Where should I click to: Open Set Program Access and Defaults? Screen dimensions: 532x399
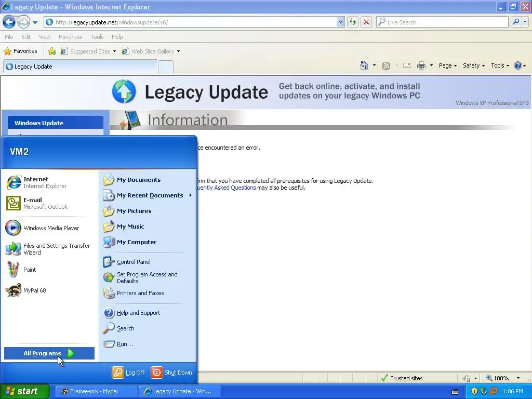click(x=148, y=277)
